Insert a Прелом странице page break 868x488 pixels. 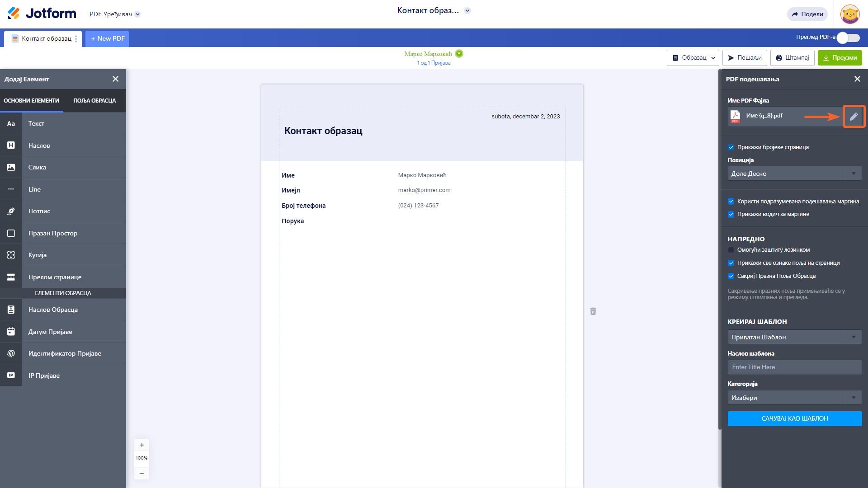pyautogui.click(x=55, y=277)
